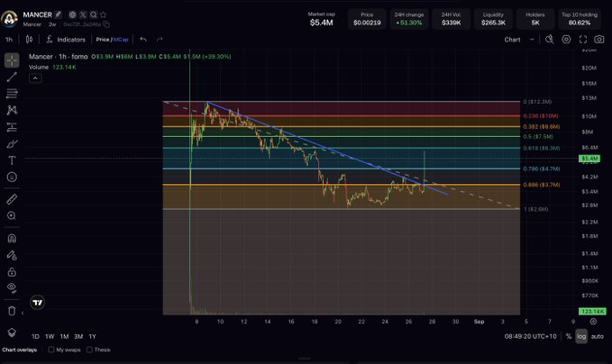Toggle the log scale button
This screenshot has width=612, height=364.
click(x=581, y=336)
